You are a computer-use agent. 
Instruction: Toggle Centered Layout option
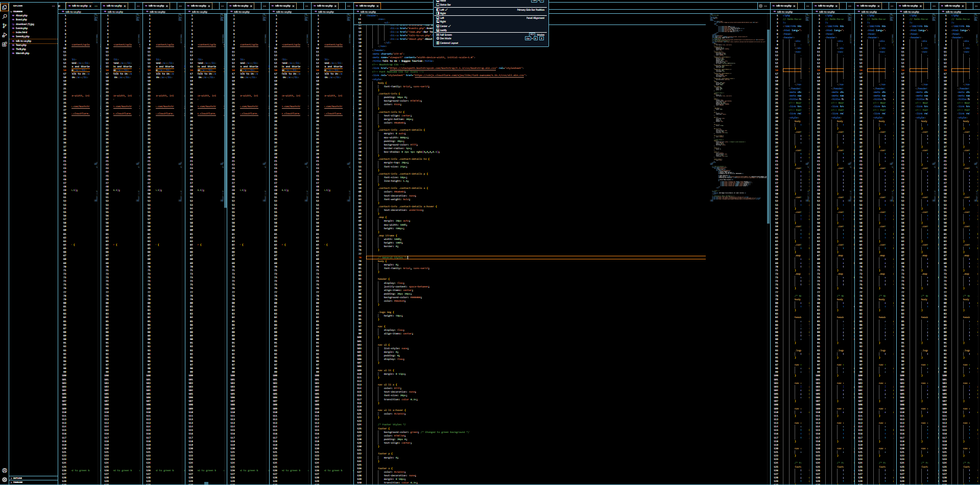pos(490,43)
